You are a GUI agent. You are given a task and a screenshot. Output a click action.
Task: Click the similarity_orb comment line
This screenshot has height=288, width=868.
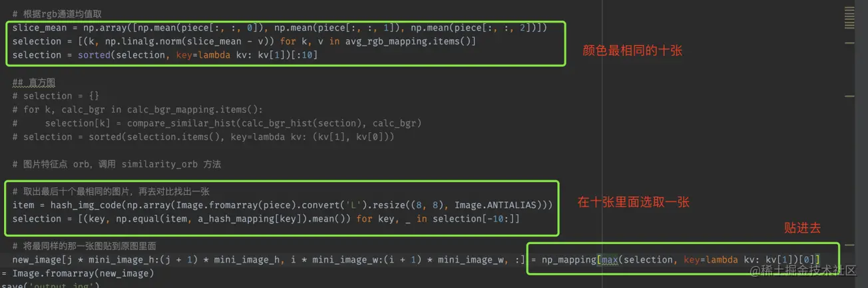coord(116,164)
